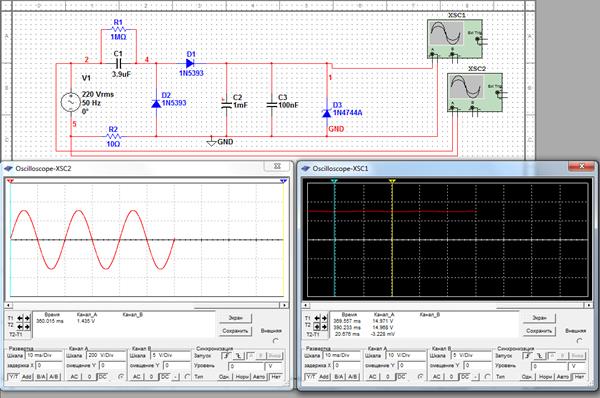Image resolution: width=600 pixels, height=398 pixels.
Task: Edit trigger level value in XSC1
Action: point(549,366)
